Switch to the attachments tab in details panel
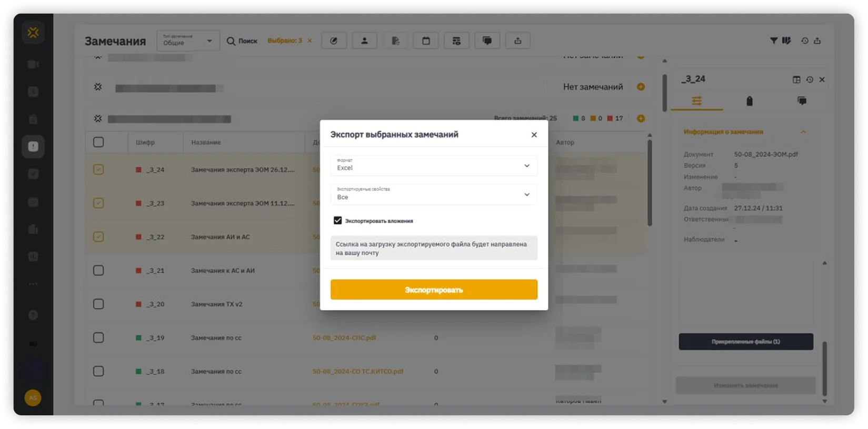This screenshot has height=429, width=868. point(749,101)
